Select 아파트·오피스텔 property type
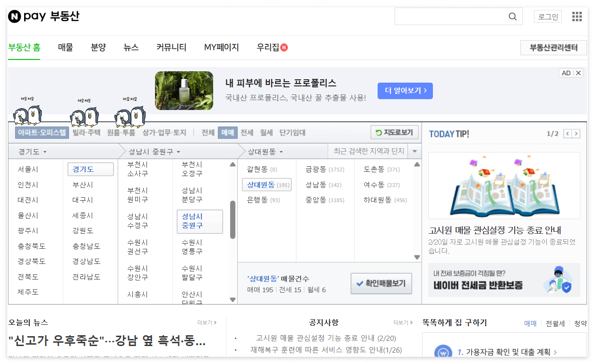Screen dimensions: 595x364 (42, 133)
